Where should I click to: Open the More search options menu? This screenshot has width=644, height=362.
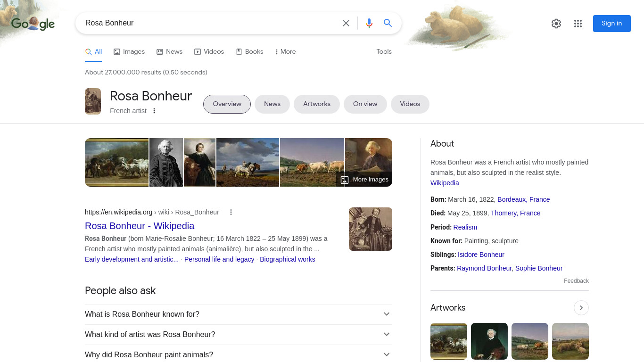point(285,52)
